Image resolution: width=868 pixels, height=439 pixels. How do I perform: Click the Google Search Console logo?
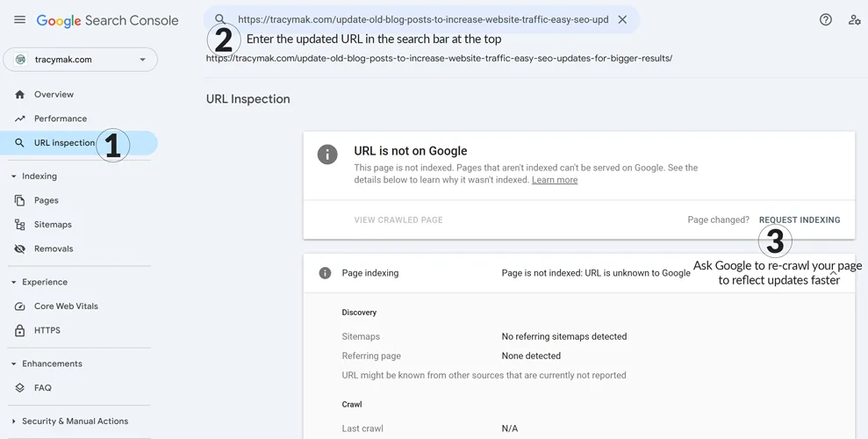(x=107, y=20)
